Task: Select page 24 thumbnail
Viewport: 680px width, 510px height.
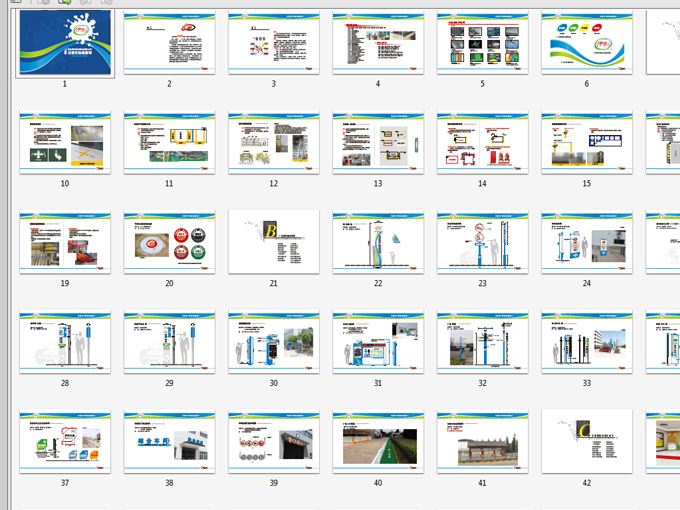Action: tap(587, 242)
